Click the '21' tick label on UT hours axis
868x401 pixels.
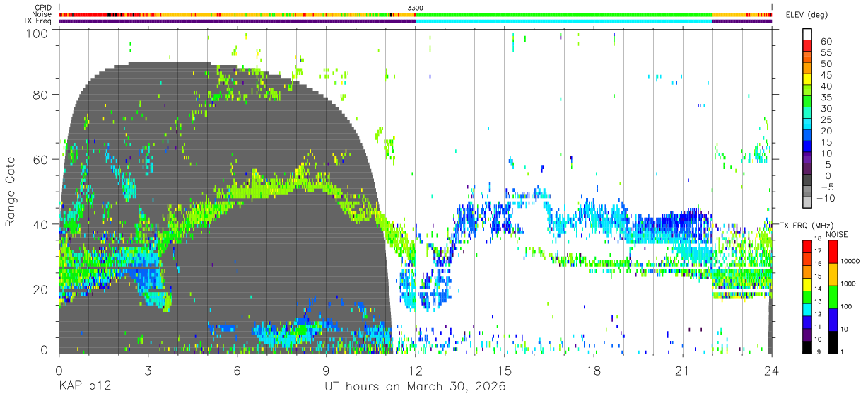pos(682,371)
